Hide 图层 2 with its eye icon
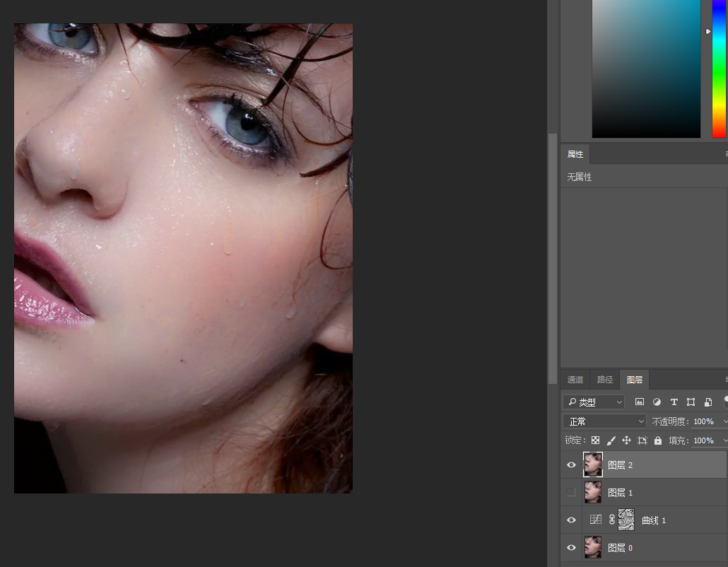 tap(572, 464)
